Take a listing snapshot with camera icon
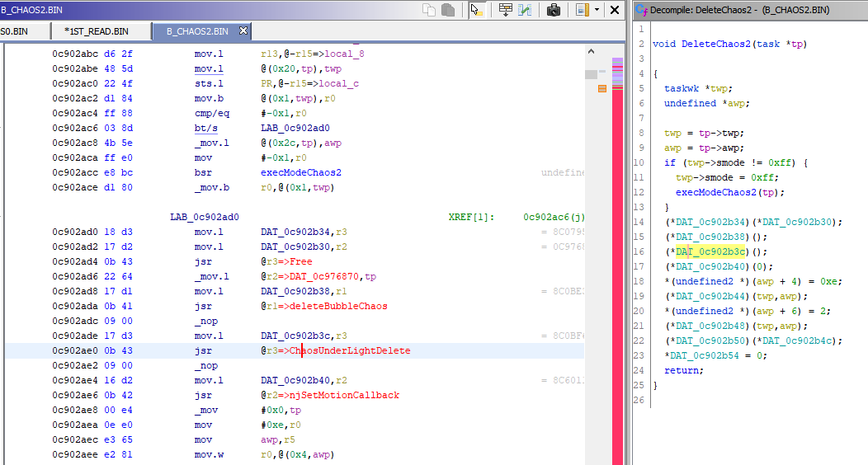This screenshot has height=465, width=868. coord(554,10)
